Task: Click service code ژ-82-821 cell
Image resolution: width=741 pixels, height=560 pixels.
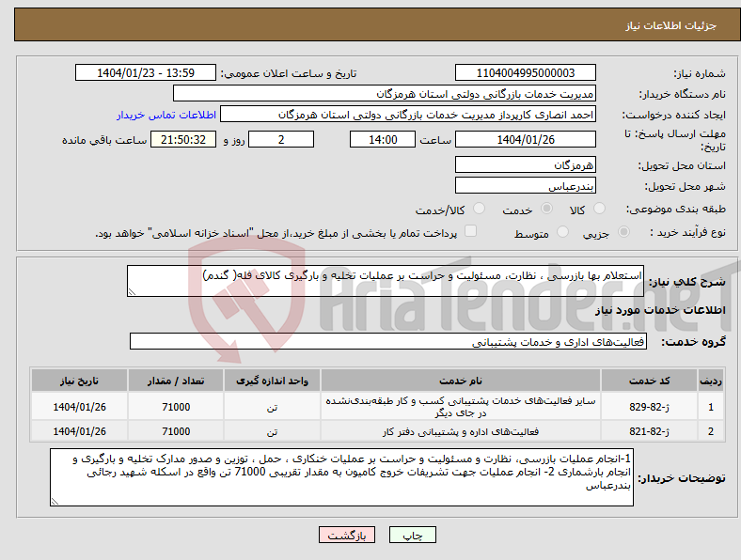Action: pos(650,431)
